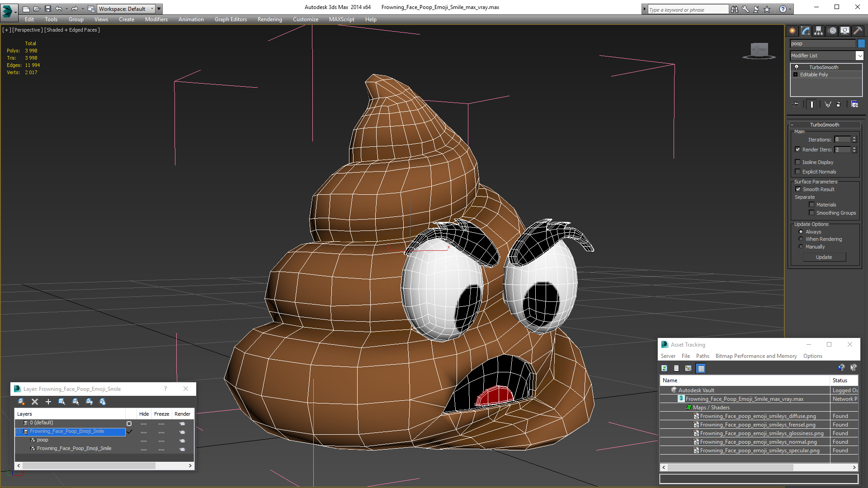Click the satellite Communication Center icon
The height and width of the screenshot is (488, 868).
756,9
